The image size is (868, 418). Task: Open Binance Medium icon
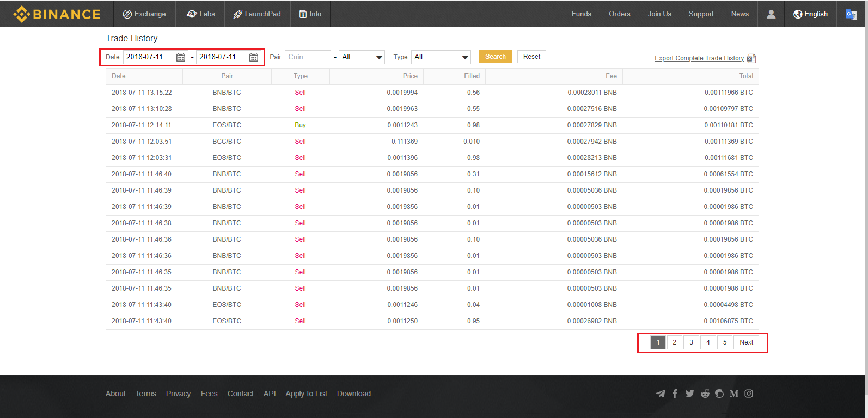point(734,394)
